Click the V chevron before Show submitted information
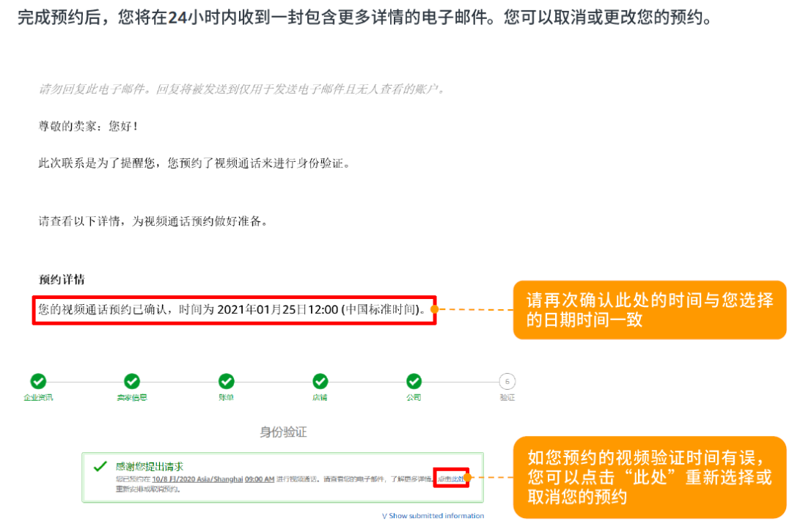Image resolution: width=792 pixels, height=532 pixels. [385, 516]
